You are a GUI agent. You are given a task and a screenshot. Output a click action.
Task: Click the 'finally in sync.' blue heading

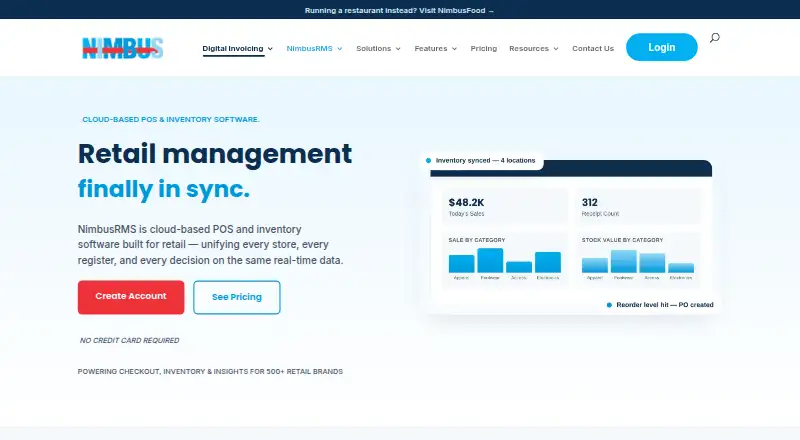(x=164, y=189)
